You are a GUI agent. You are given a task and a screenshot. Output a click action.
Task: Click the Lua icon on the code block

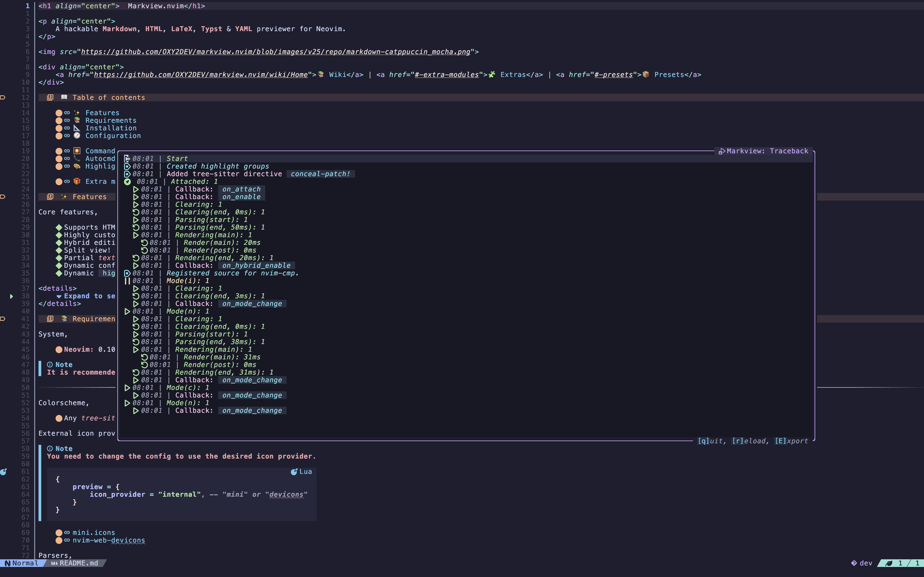tap(294, 472)
